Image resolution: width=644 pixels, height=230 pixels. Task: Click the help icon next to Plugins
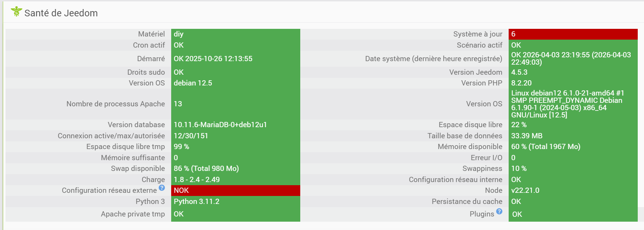499,212
